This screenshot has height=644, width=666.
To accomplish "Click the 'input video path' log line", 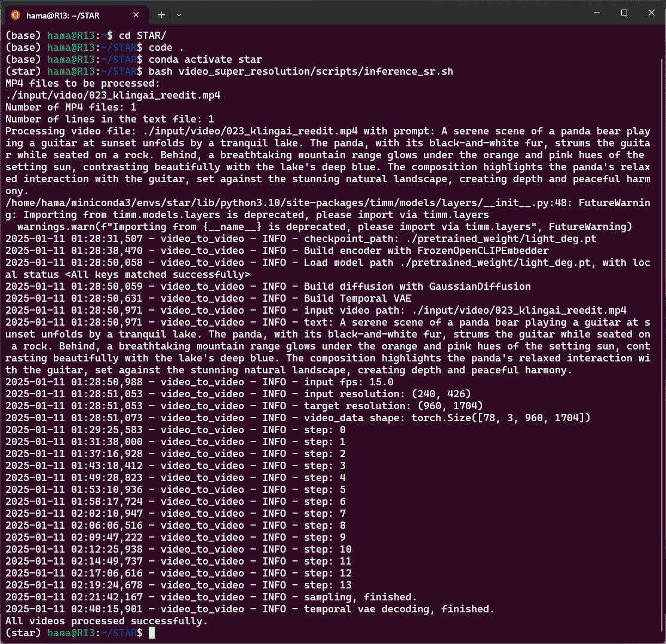I will pyautogui.click(x=316, y=310).
